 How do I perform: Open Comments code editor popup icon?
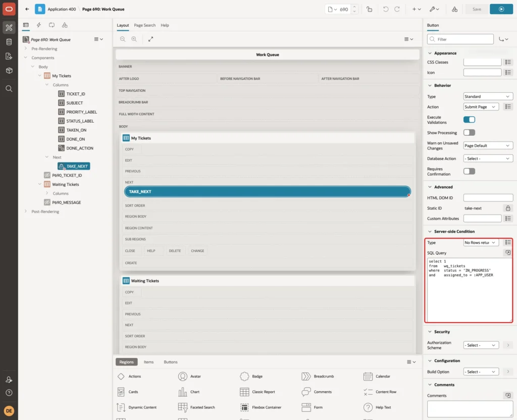(x=508, y=395)
